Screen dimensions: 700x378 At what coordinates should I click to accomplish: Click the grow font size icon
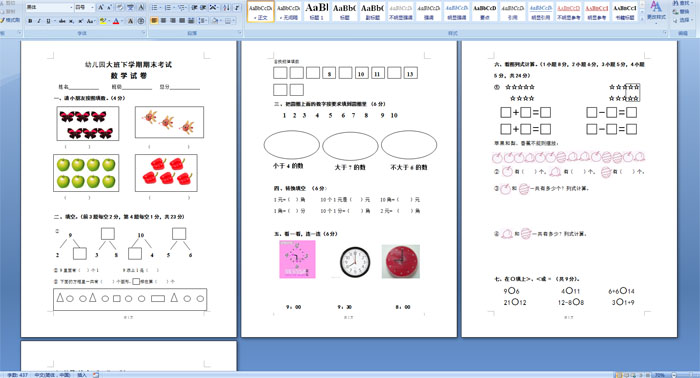100,8
